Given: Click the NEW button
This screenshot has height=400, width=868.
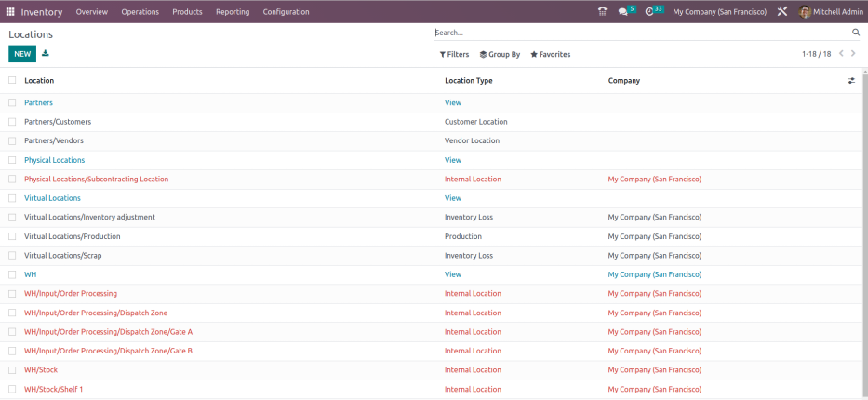Looking at the screenshot, I should coord(22,54).
